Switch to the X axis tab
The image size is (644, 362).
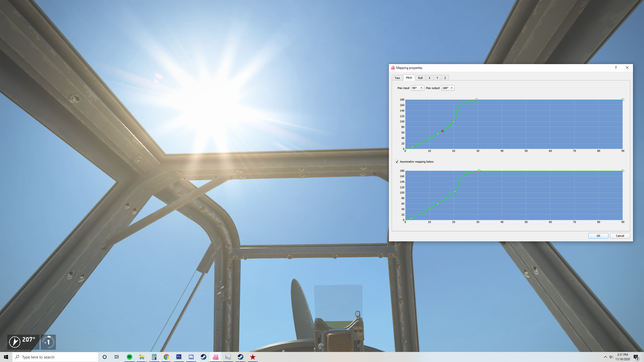coord(429,78)
